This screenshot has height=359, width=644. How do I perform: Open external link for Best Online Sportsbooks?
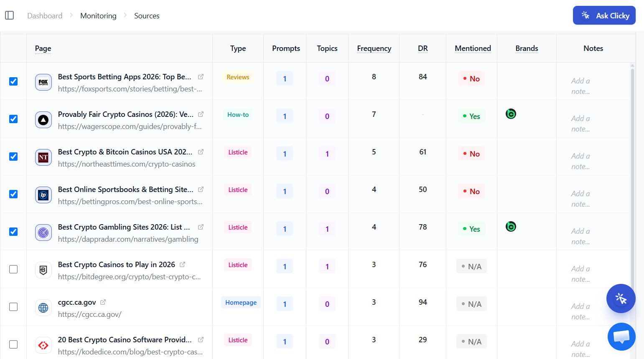tap(201, 190)
